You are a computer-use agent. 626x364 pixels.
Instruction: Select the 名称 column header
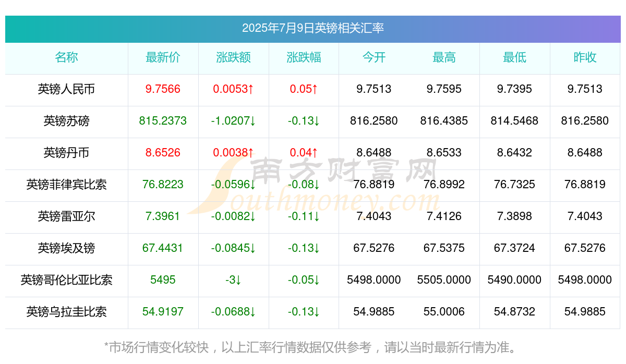(x=66, y=57)
